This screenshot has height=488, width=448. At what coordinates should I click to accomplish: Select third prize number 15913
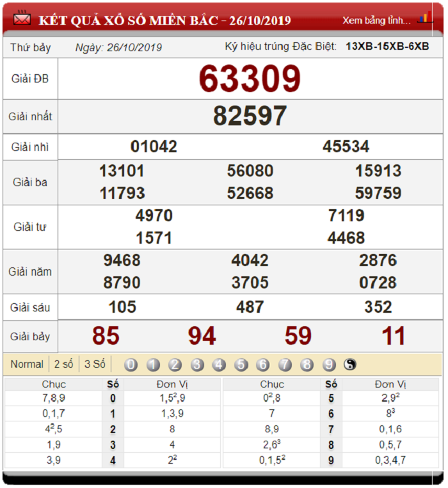coord(379,171)
